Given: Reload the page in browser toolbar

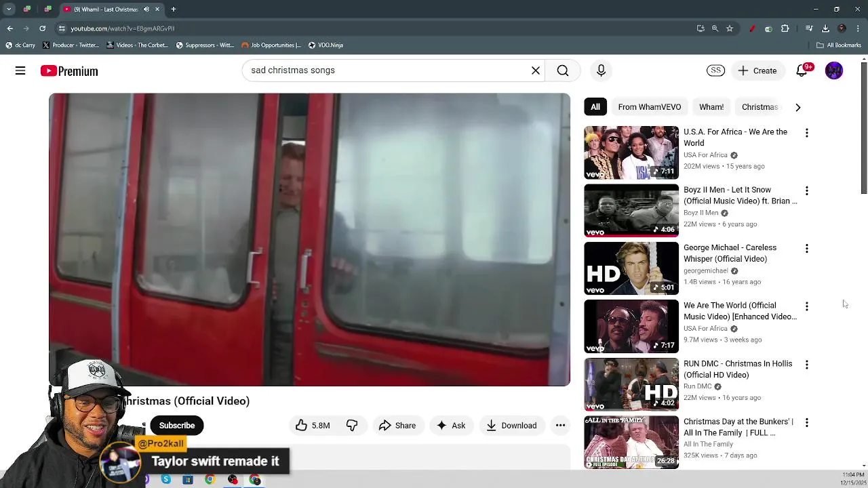Looking at the screenshot, I should pyautogui.click(x=42, y=28).
